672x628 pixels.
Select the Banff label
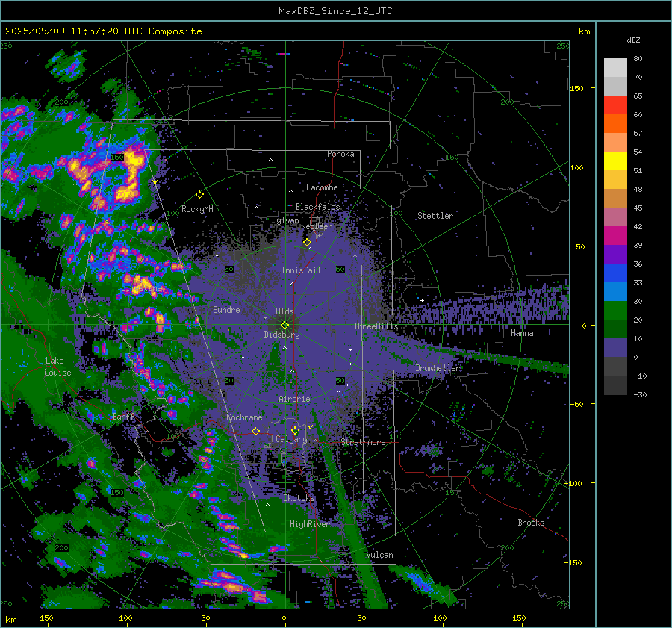coord(123,416)
